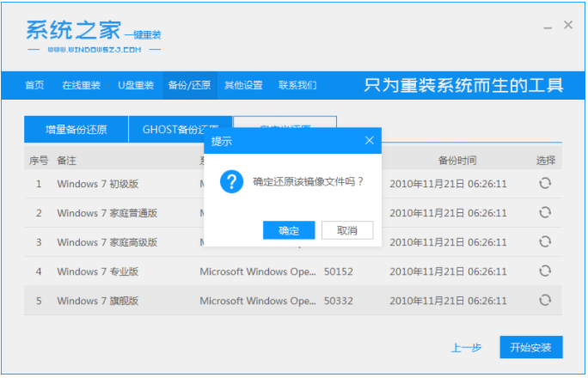Select restore icon for Windows 7 家庭高级版

pos(545,242)
